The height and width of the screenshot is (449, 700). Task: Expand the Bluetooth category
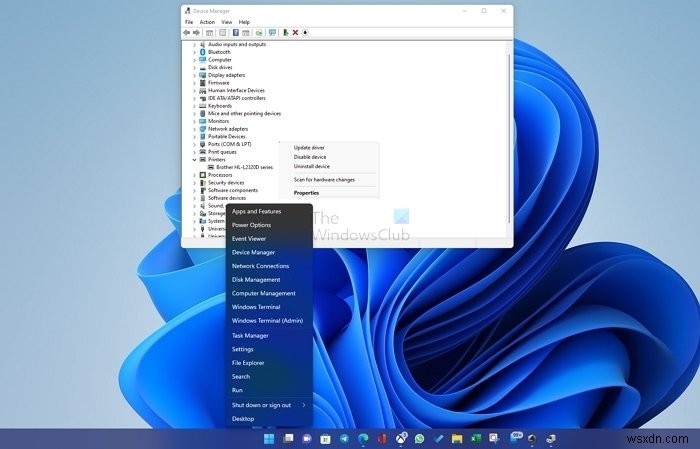[194, 52]
